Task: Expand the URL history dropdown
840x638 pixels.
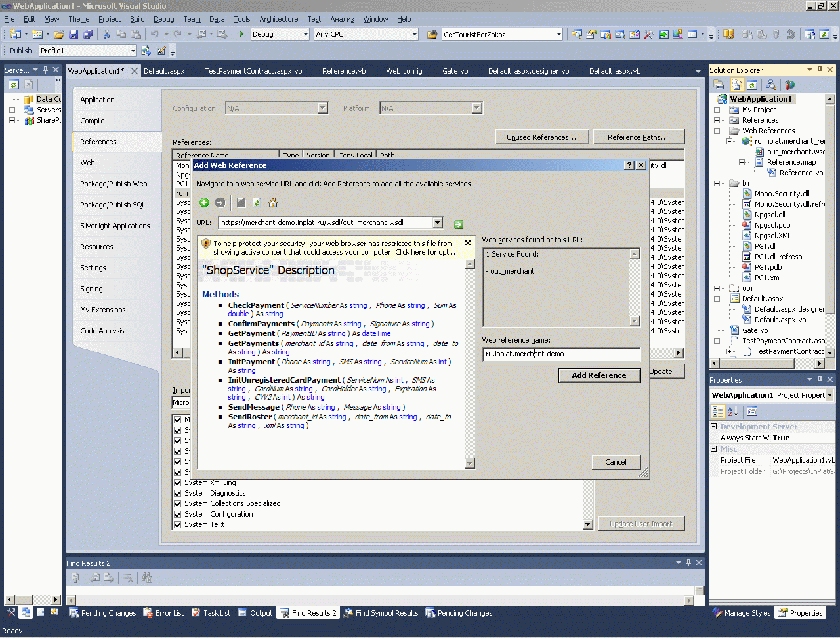Action: (438, 223)
